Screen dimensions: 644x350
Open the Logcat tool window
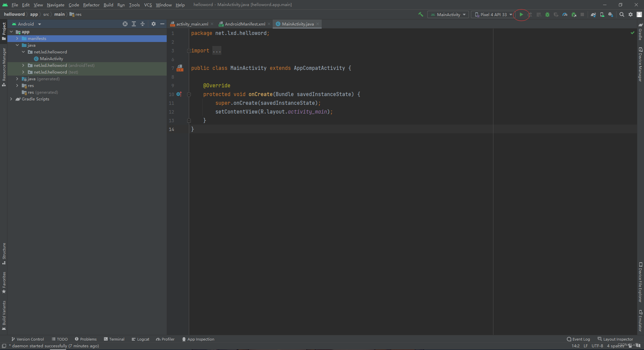(x=141, y=339)
